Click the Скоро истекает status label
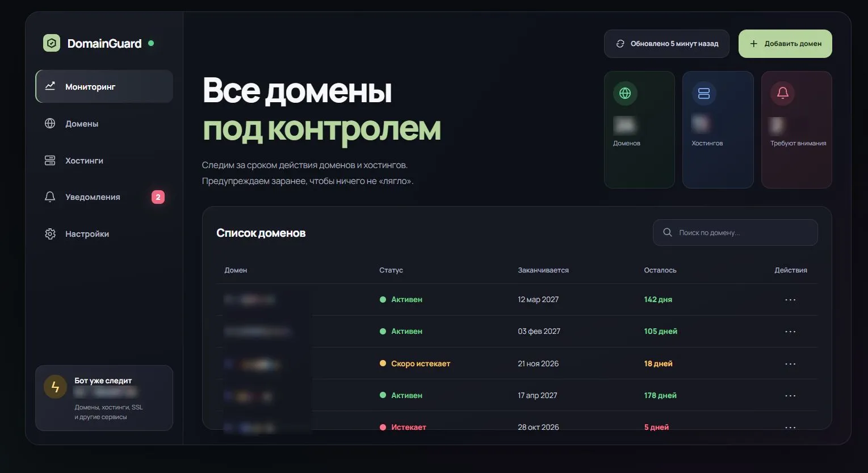Screen dimensions: 868x473 (x=421, y=363)
